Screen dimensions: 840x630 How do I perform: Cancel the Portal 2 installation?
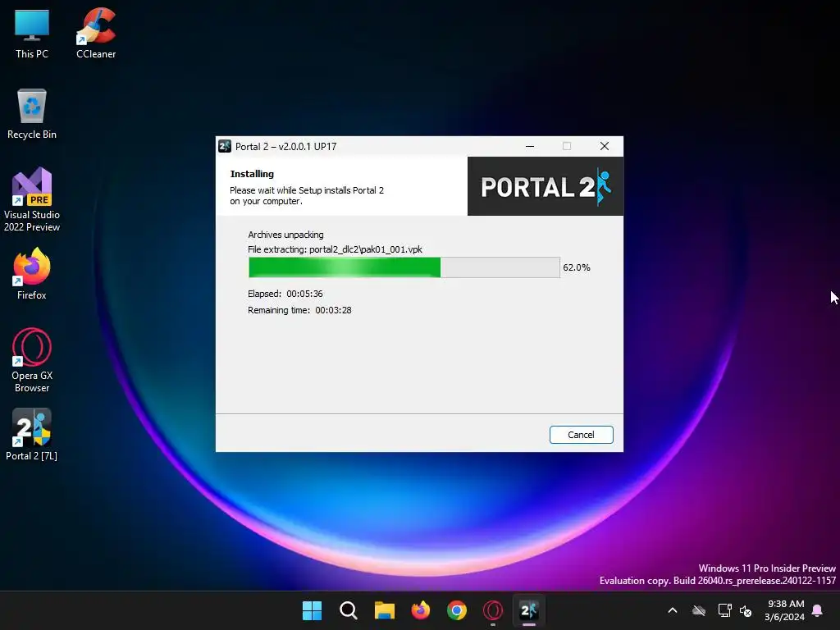582,435
